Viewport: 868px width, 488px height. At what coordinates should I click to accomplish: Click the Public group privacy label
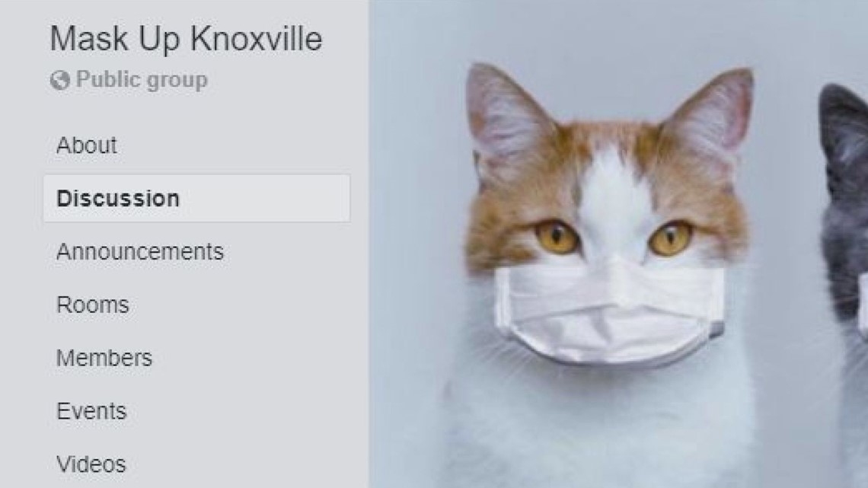tap(142, 80)
